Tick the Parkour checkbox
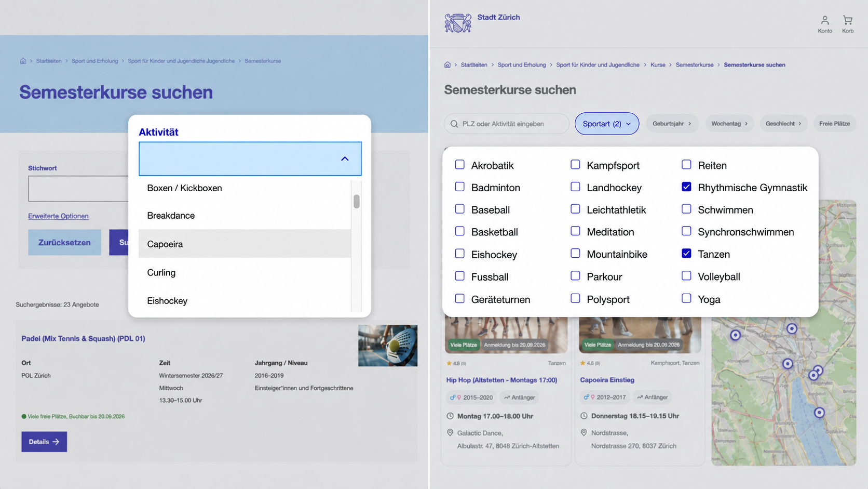This screenshot has height=489, width=868. (575, 276)
